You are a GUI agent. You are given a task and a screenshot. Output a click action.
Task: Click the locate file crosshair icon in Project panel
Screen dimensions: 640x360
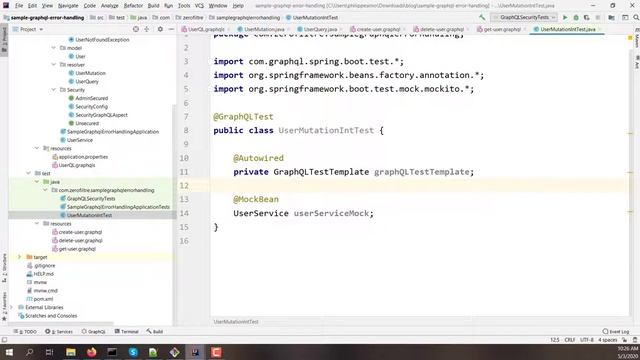pyautogui.click(x=136, y=29)
